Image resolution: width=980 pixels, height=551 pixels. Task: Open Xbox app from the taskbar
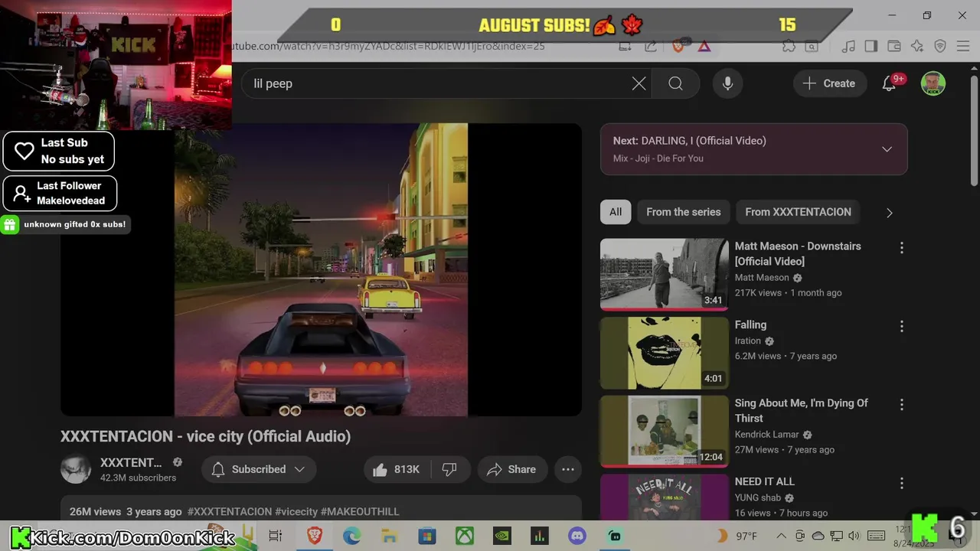pos(465,536)
